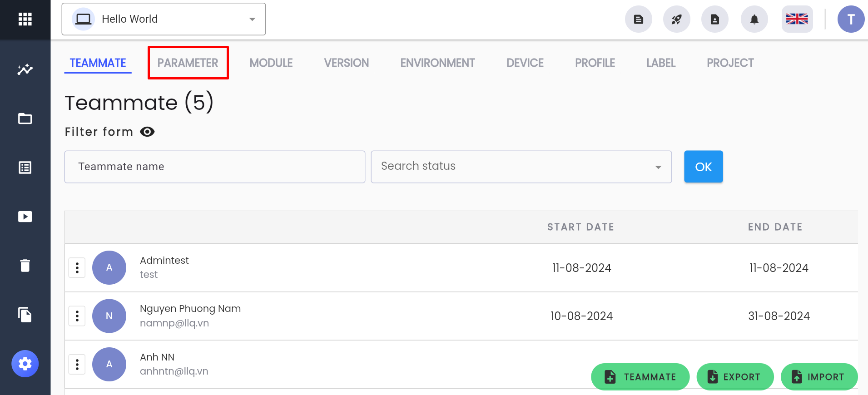Open the trash bin sidebar icon

coord(25,266)
